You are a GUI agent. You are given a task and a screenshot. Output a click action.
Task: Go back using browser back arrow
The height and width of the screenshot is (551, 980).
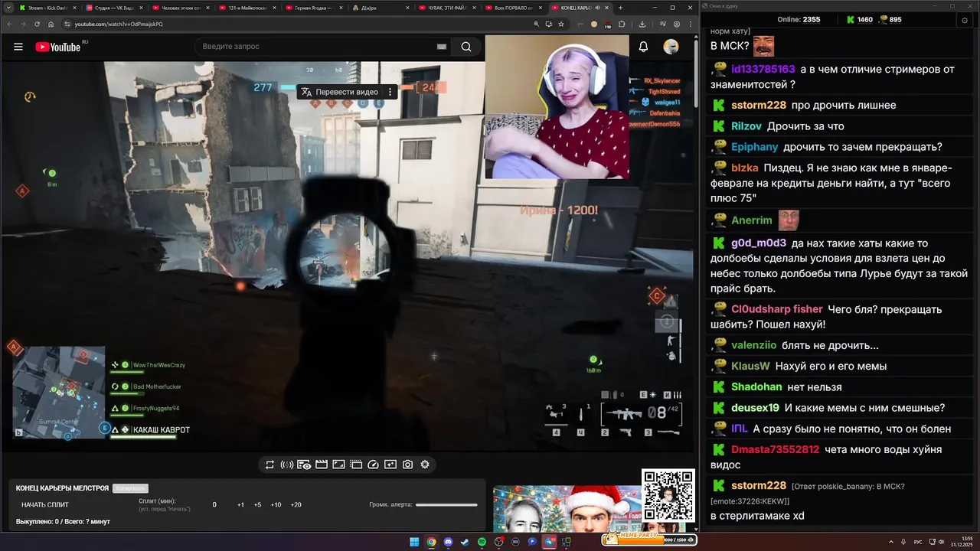pos(11,24)
